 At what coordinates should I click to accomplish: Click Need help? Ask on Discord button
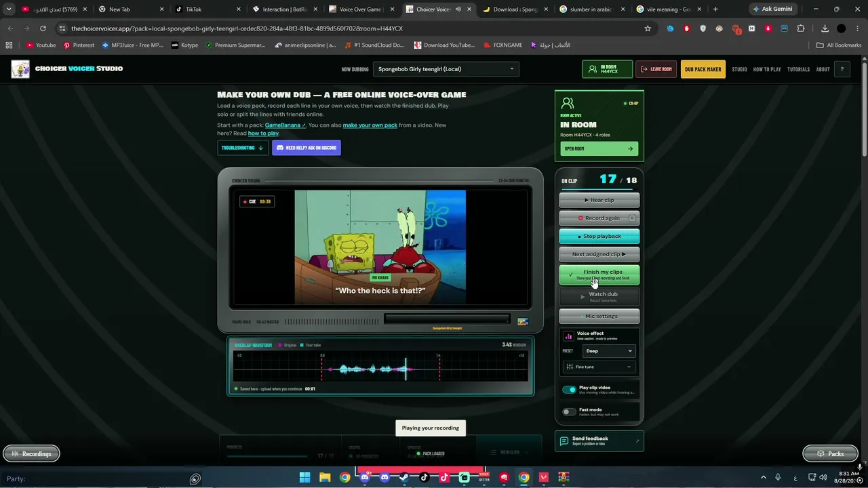click(x=307, y=148)
